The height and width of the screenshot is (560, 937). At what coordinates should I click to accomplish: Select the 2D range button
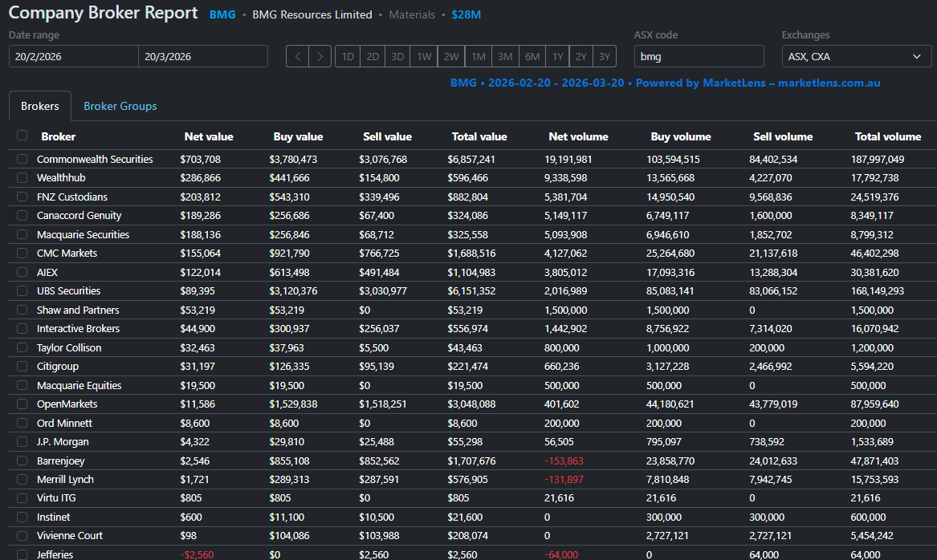tap(373, 57)
